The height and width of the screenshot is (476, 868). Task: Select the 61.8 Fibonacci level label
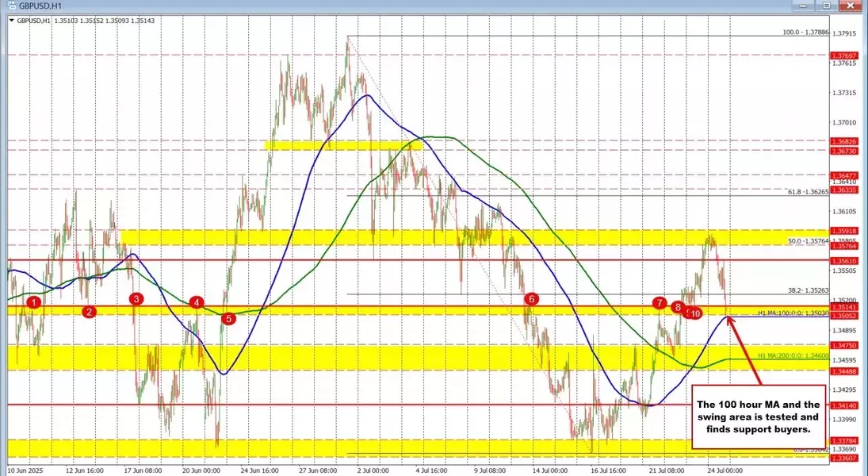tap(805, 192)
